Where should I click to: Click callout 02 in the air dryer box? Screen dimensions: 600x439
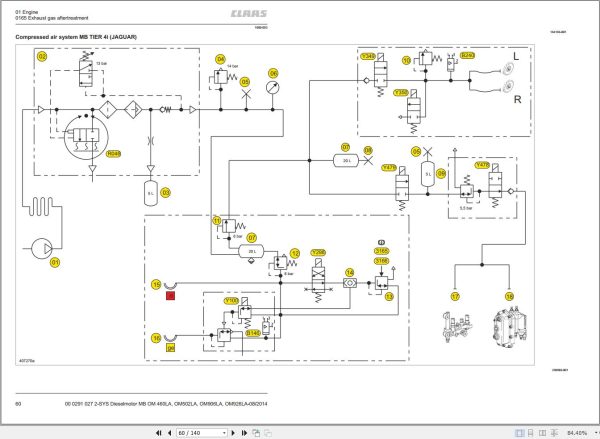42,57
